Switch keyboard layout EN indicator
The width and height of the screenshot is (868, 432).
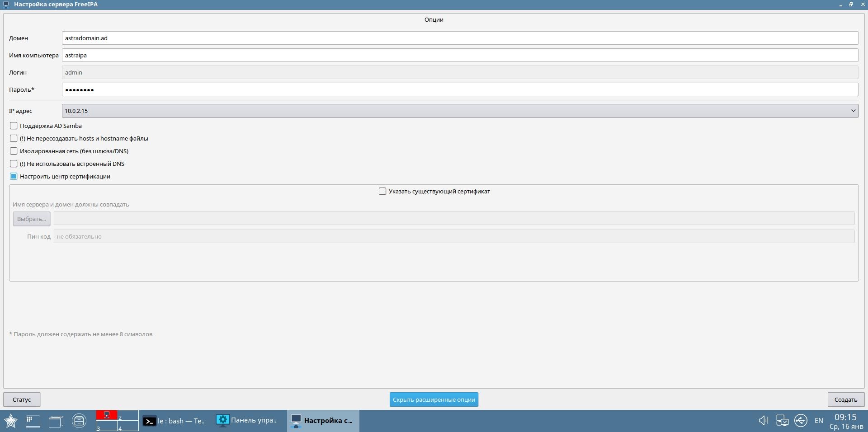[x=819, y=421]
